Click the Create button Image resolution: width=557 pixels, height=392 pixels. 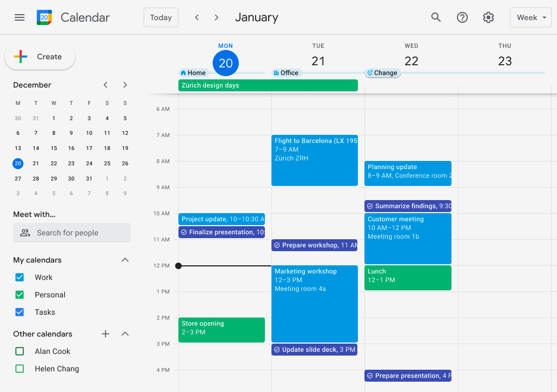(40, 57)
